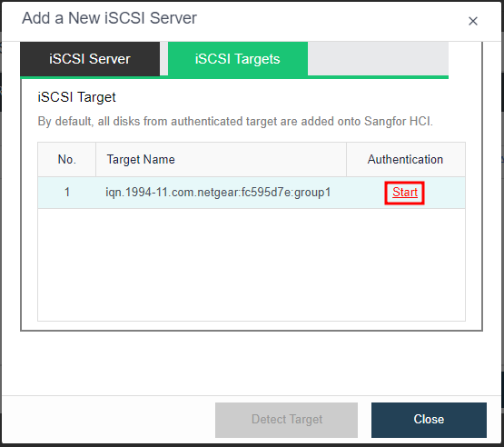
Task: Click the dark Close button
Action: 429,420
